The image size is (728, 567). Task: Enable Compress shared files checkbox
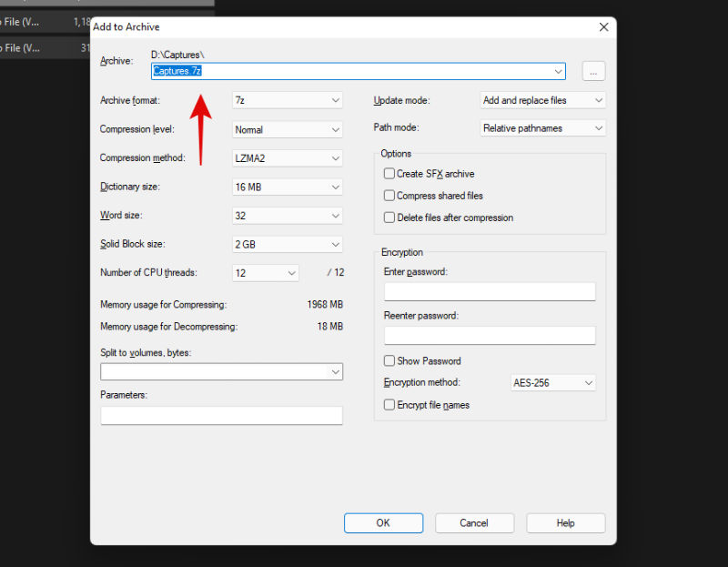(x=389, y=196)
